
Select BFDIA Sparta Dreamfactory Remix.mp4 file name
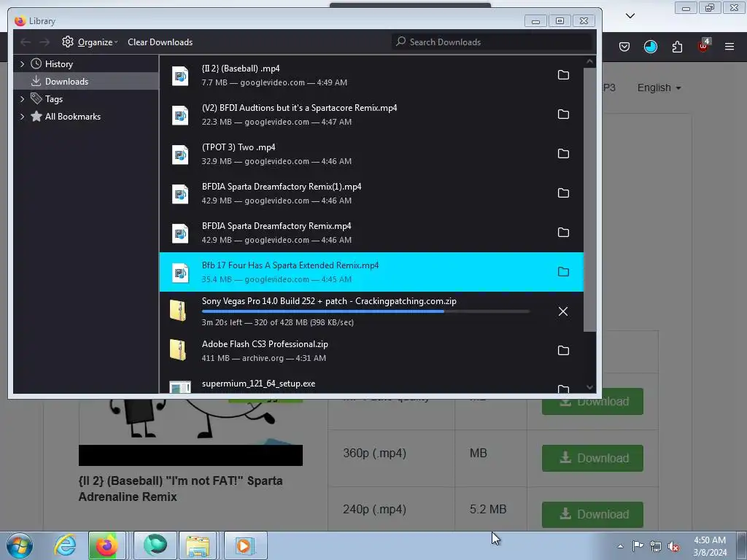click(x=276, y=226)
